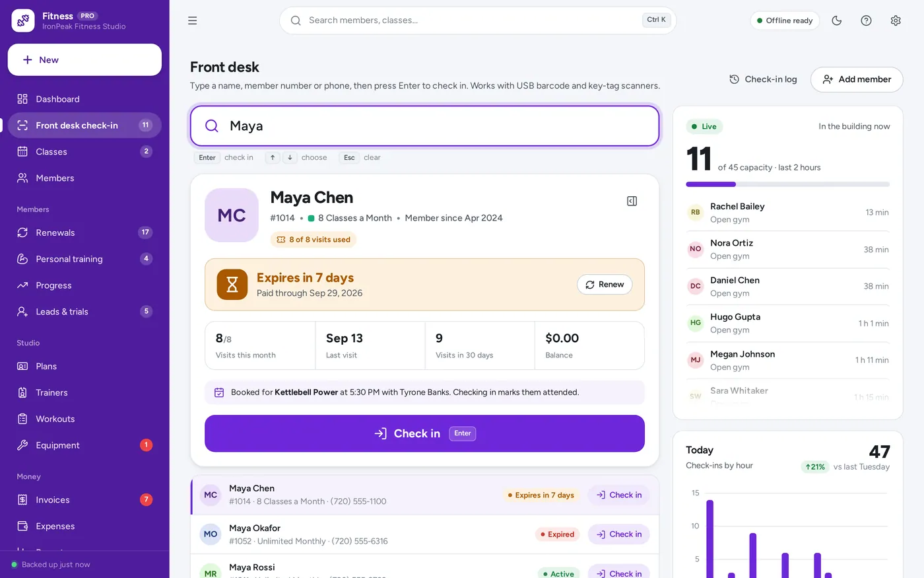Click the top Search members, classes field
Image resolution: width=924 pixels, height=578 pixels.
[478, 20]
